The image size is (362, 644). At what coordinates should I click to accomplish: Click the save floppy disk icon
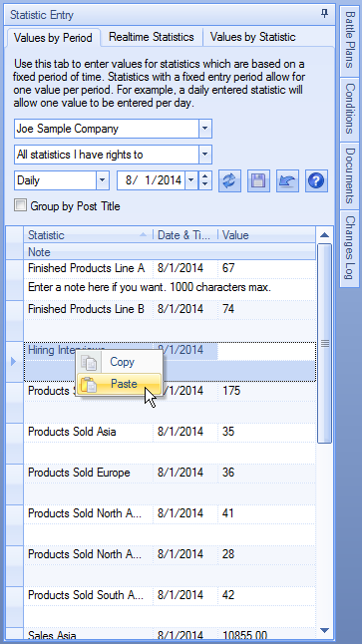(x=258, y=180)
